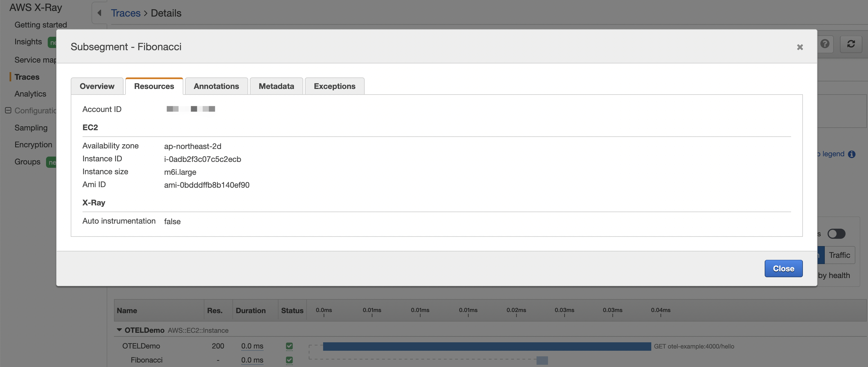Click the green new badge beside Groups
Screen dimensions: 868x367
pos(52,162)
